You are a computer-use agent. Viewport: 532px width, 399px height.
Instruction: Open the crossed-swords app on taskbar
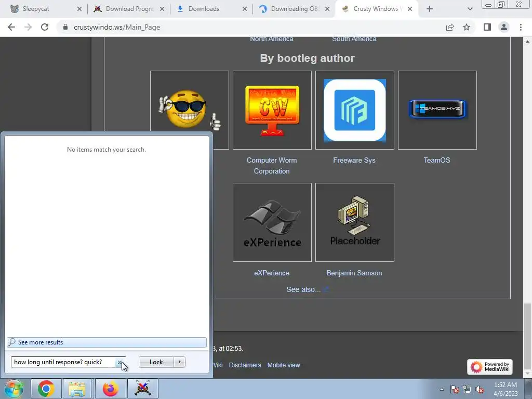pyautogui.click(x=143, y=389)
